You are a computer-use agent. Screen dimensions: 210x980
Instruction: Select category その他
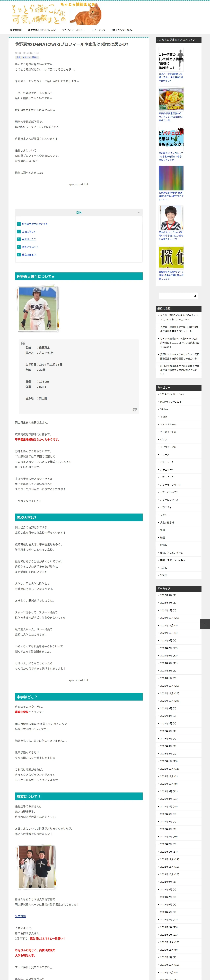(164, 417)
